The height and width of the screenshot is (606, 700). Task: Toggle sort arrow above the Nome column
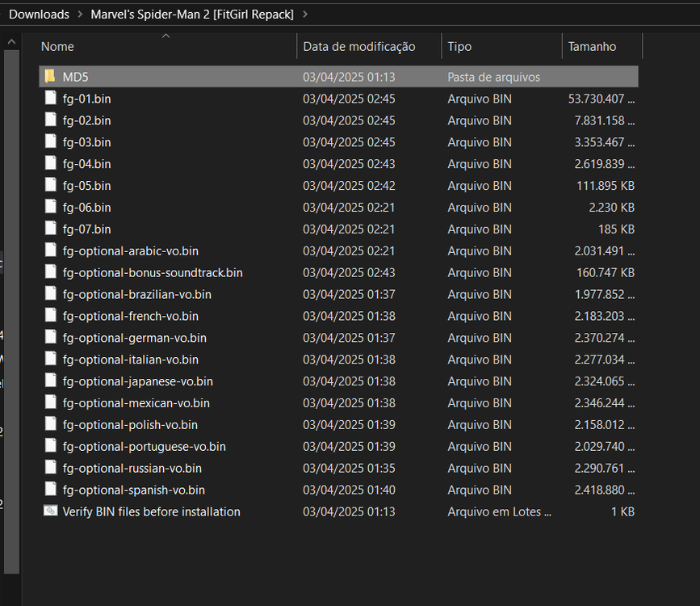click(166, 36)
